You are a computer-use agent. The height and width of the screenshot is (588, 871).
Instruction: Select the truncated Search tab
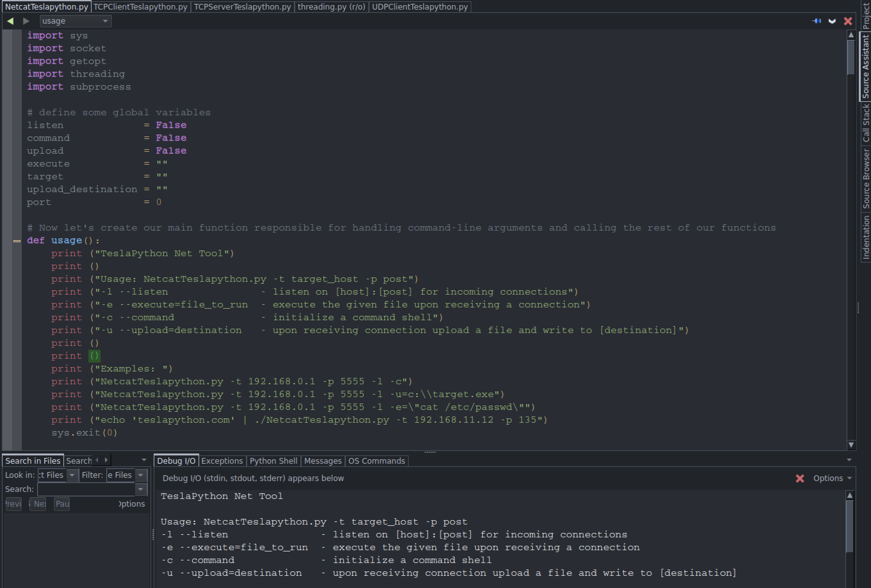[x=79, y=461]
